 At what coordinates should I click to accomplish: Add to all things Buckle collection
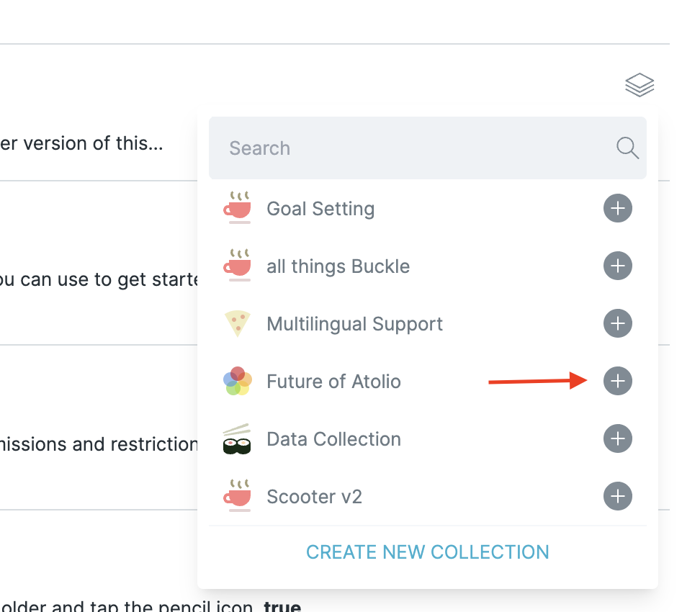[617, 266]
